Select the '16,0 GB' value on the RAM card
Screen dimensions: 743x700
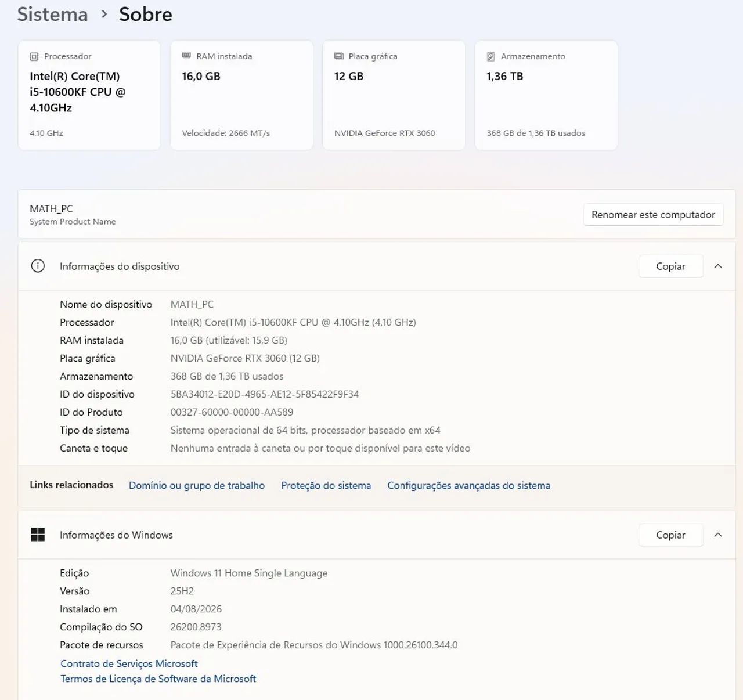pos(201,76)
